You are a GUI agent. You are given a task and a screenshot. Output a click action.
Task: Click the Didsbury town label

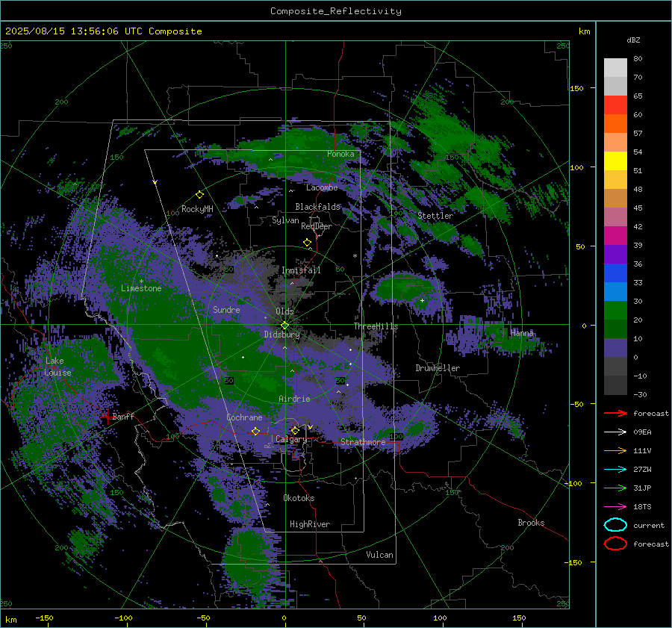[282, 335]
